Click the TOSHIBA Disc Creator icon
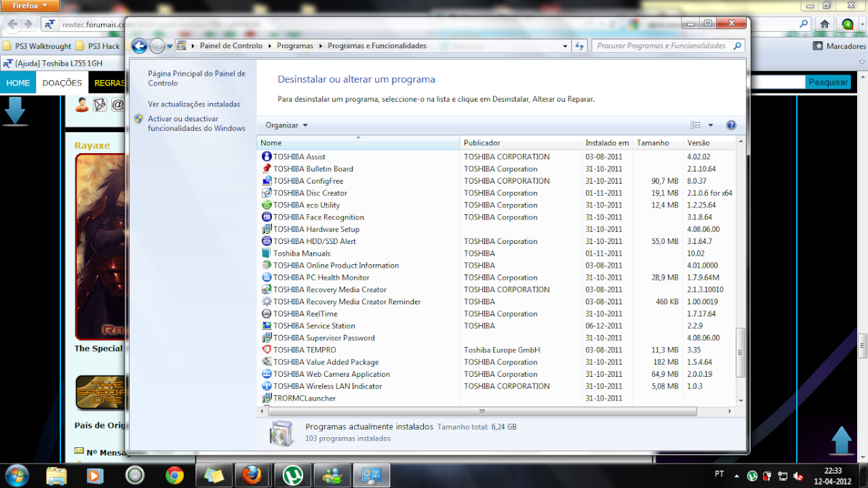The image size is (868, 488). pos(267,193)
